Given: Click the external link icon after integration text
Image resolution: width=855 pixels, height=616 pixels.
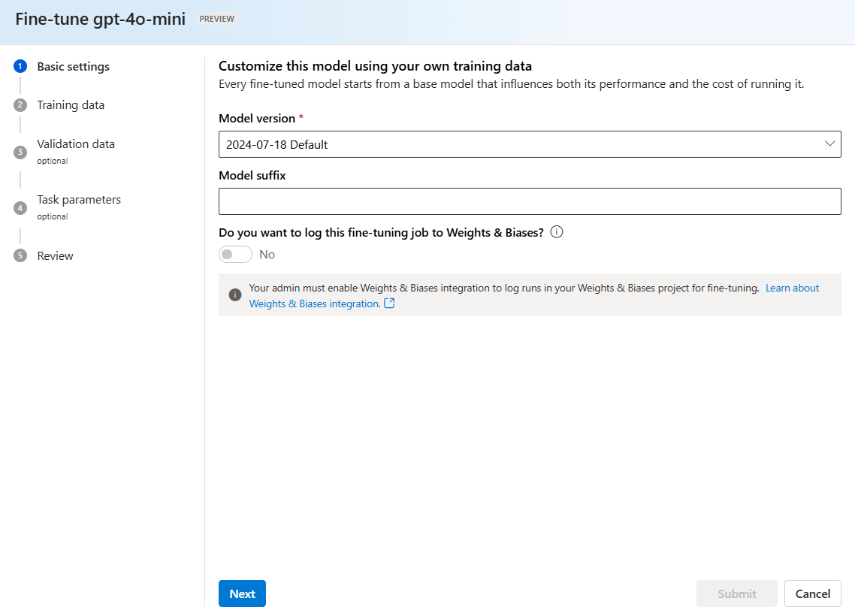Looking at the screenshot, I should (x=389, y=303).
